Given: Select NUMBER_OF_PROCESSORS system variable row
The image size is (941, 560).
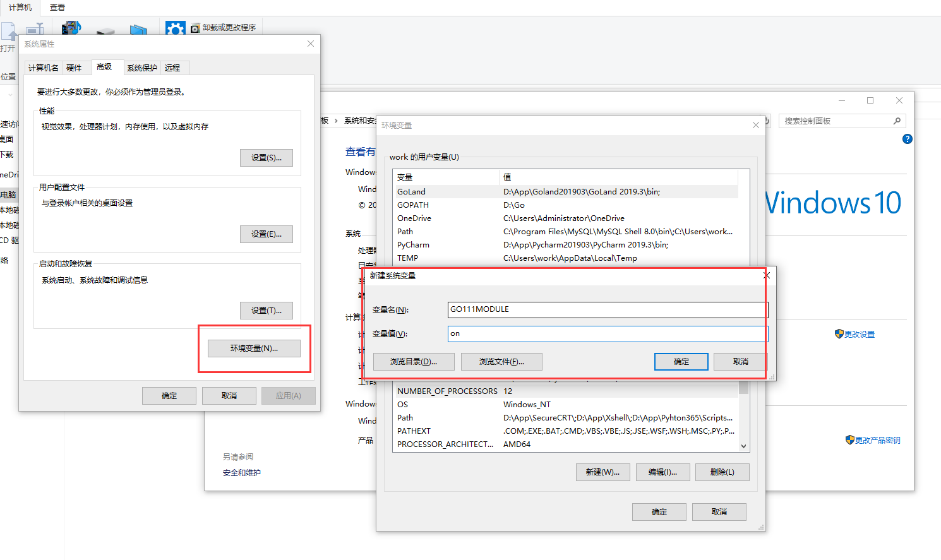Looking at the screenshot, I should click(565, 391).
